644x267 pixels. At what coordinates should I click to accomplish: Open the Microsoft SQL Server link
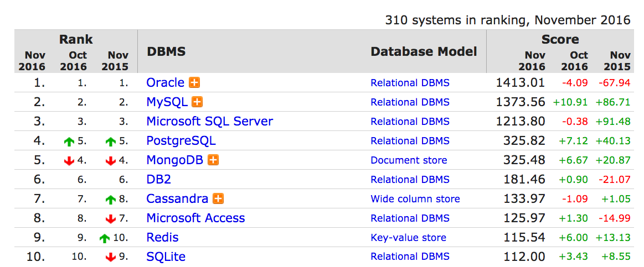[209, 122]
